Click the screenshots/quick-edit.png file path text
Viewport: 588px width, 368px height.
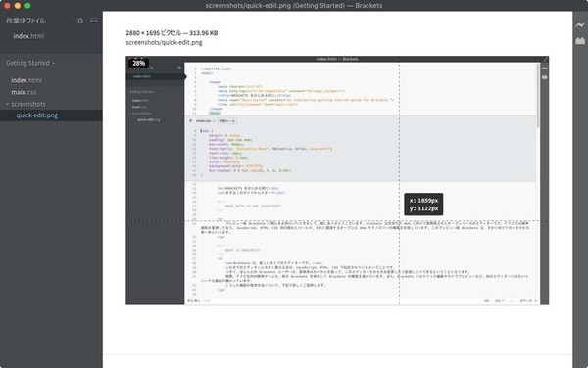[164, 42]
